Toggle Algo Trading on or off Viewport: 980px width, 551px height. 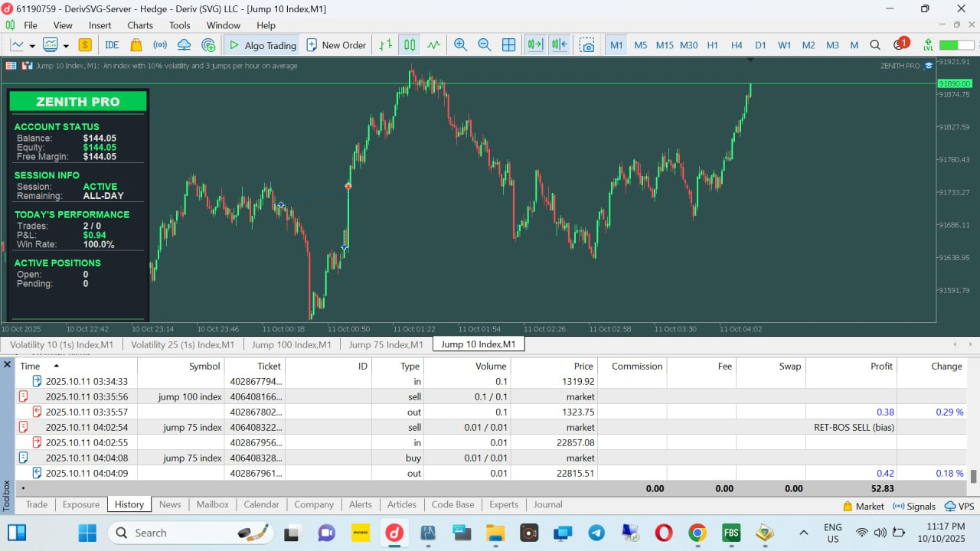[x=262, y=45]
